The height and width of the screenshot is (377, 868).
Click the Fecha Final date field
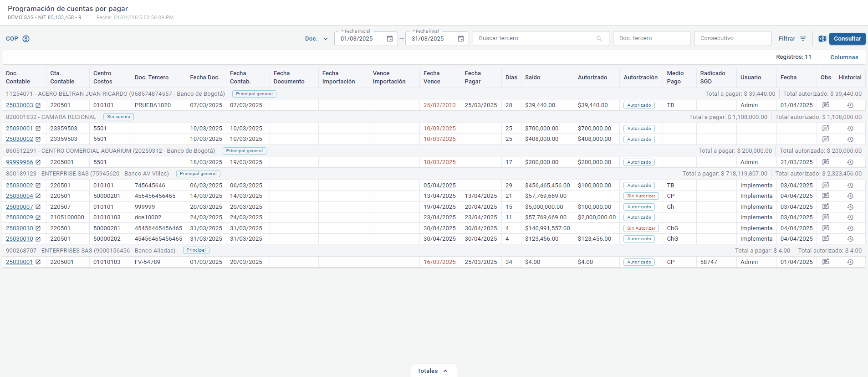(x=437, y=39)
